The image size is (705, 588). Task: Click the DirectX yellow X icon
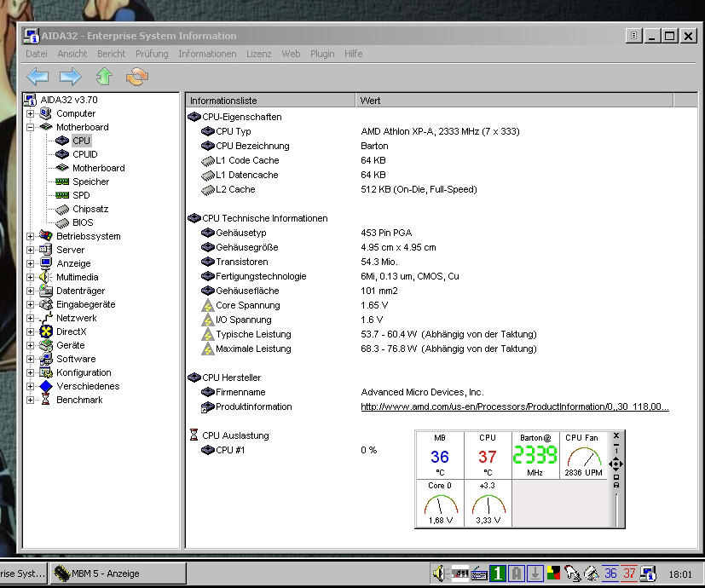[46, 331]
